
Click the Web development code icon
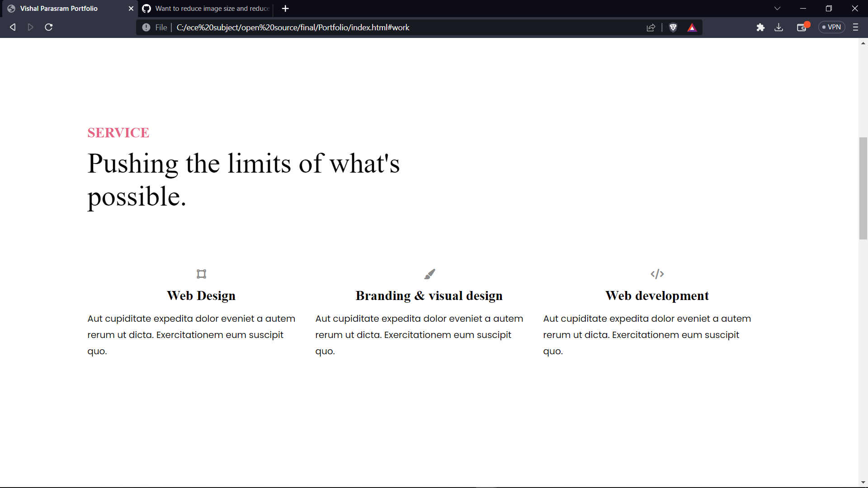pos(657,274)
